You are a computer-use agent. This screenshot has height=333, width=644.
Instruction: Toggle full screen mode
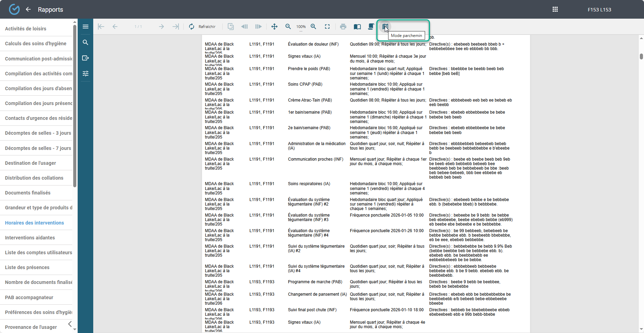pyautogui.click(x=327, y=27)
